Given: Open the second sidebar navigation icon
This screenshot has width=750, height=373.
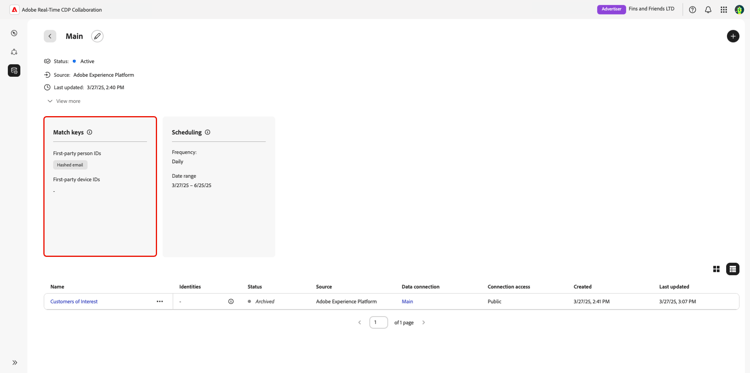Looking at the screenshot, I should click(14, 52).
